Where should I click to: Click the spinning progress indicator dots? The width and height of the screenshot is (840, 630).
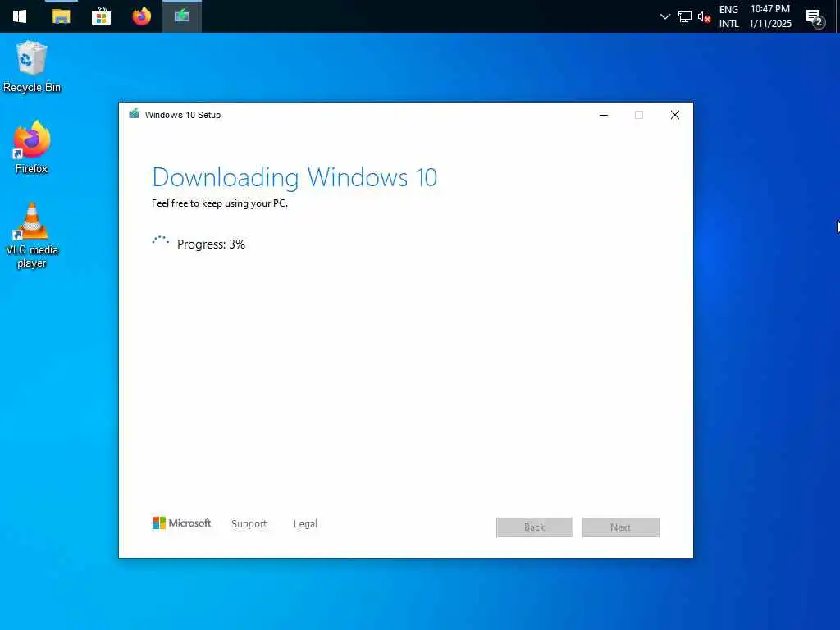click(160, 241)
